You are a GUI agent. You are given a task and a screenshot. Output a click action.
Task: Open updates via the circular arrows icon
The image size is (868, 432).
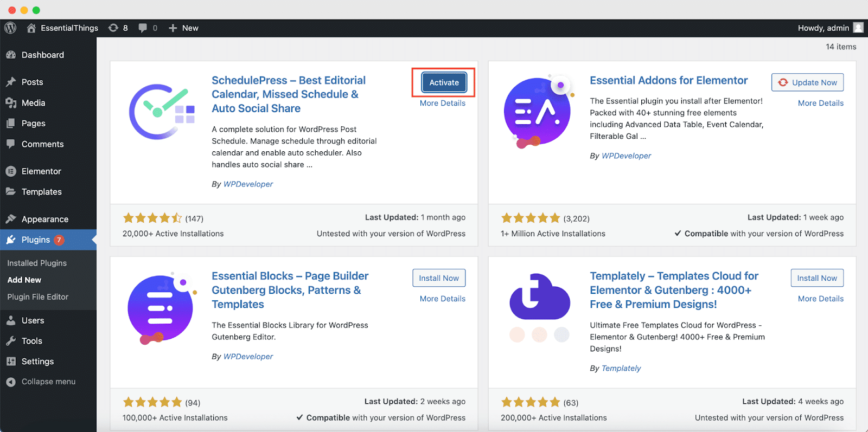click(113, 28)
